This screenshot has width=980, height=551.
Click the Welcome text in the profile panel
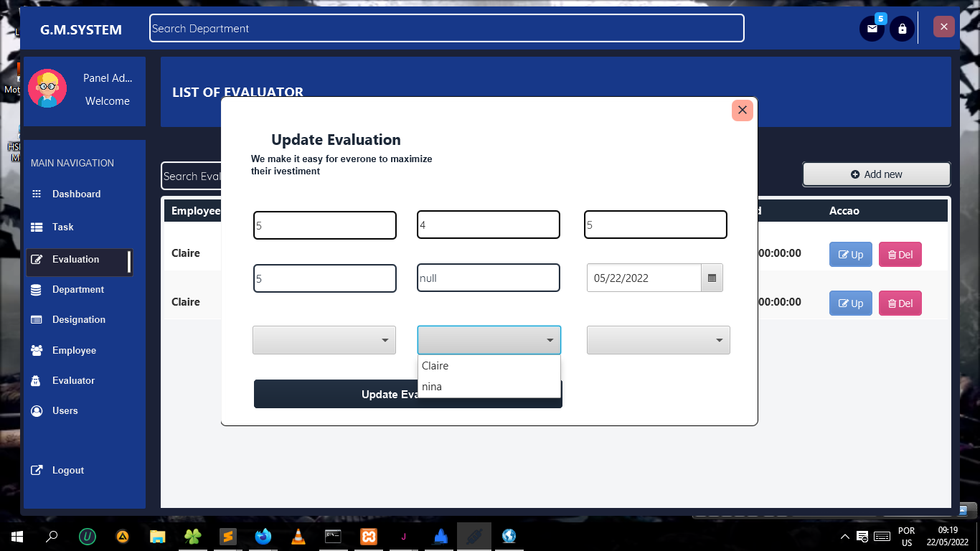pyautogui.click(x=108, y=101)
